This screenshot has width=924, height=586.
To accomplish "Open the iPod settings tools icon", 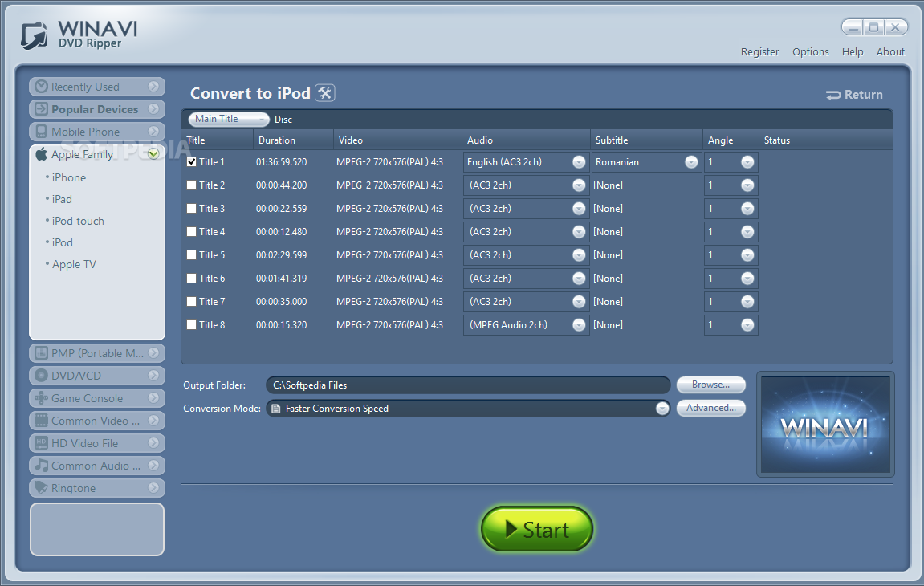I will pyautogui.click(x=324, y=93).
